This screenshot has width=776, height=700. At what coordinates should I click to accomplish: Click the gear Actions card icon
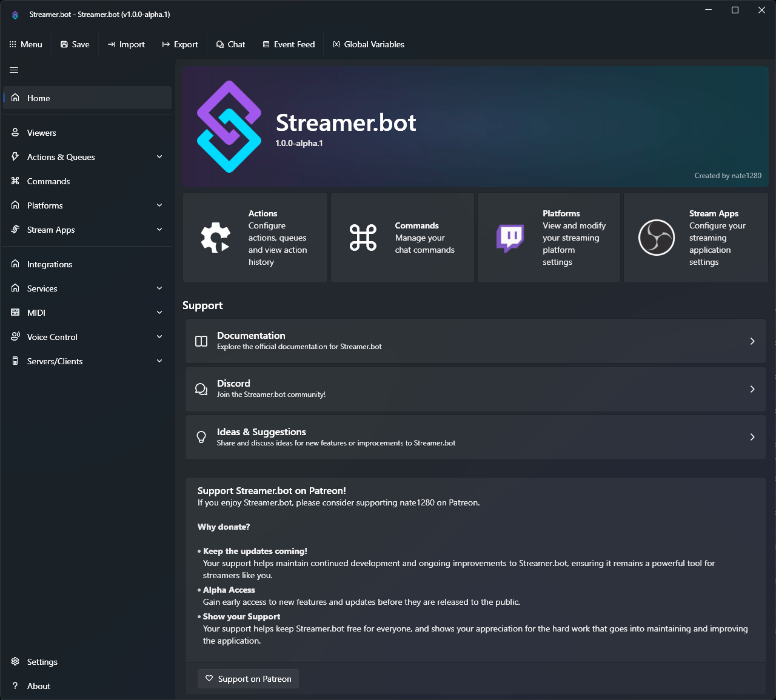[x=216, y=238]
